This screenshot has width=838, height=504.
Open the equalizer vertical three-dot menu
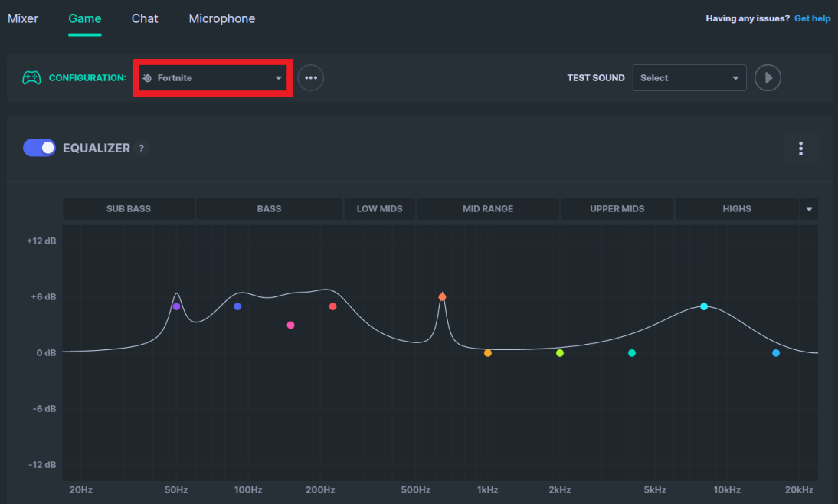[800, 149]
